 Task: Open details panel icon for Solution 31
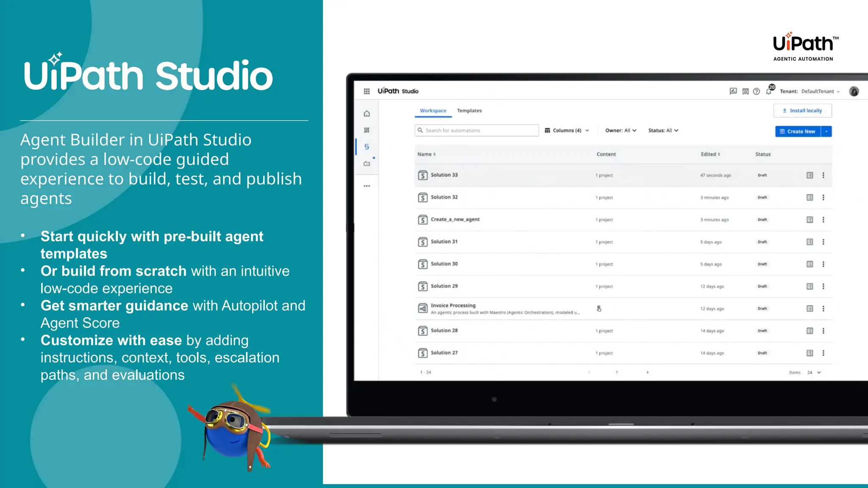810,242
